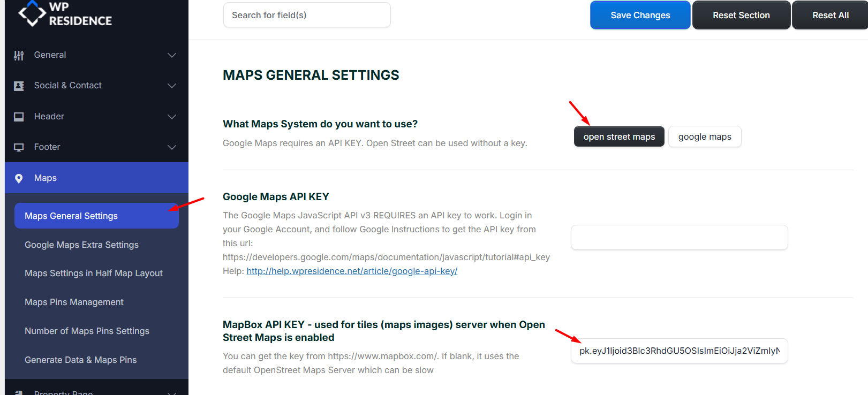Click the Header layout icon in sidebar
Screen dimensions: 868x395
19,117
